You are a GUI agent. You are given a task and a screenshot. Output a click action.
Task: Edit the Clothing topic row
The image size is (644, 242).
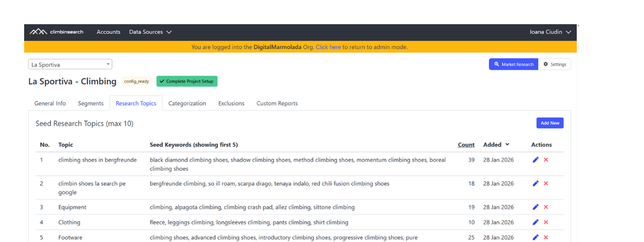(x=536, y=222)
